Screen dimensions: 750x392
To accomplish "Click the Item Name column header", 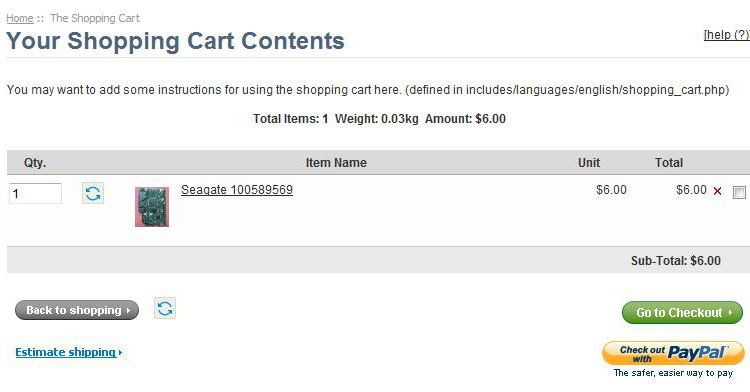I will 336,163.
